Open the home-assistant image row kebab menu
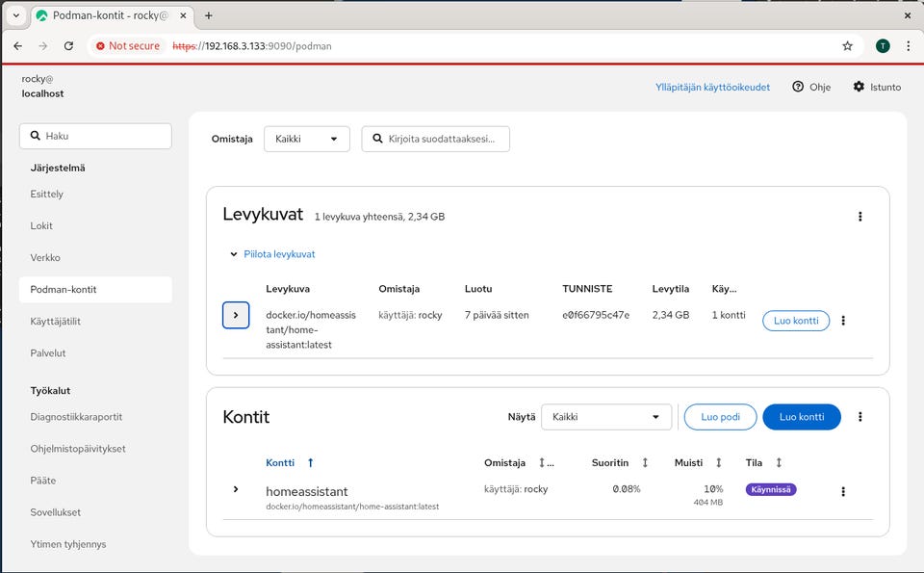Screen dimensions: 924x573 coord(843,321)
